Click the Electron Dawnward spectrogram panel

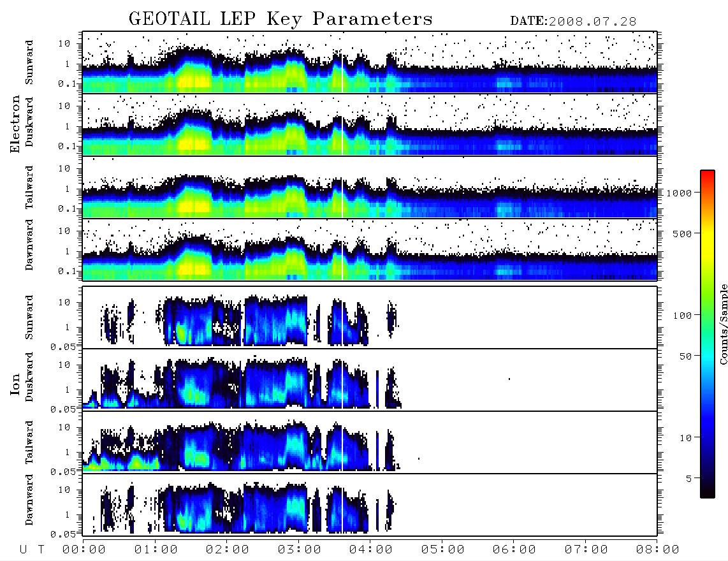tap(370, 249)
